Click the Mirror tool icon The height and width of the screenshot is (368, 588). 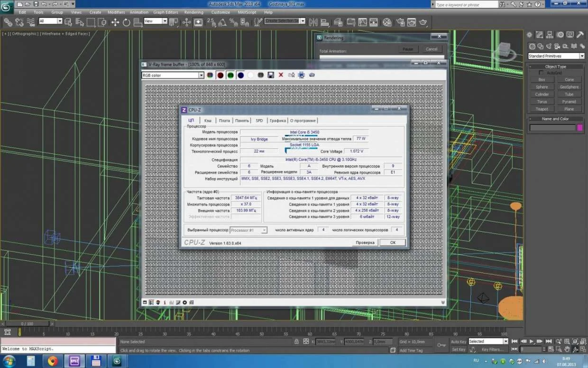coord(313,22)
